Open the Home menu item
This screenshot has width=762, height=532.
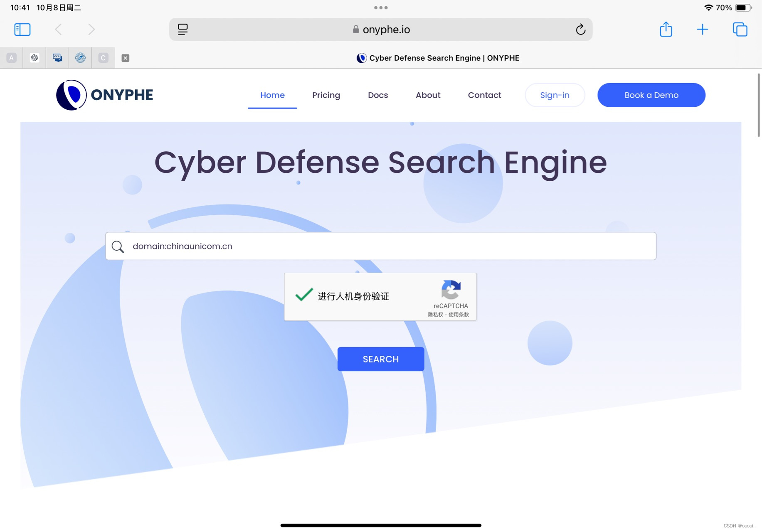pyautogui.click(x=272, y=95)
